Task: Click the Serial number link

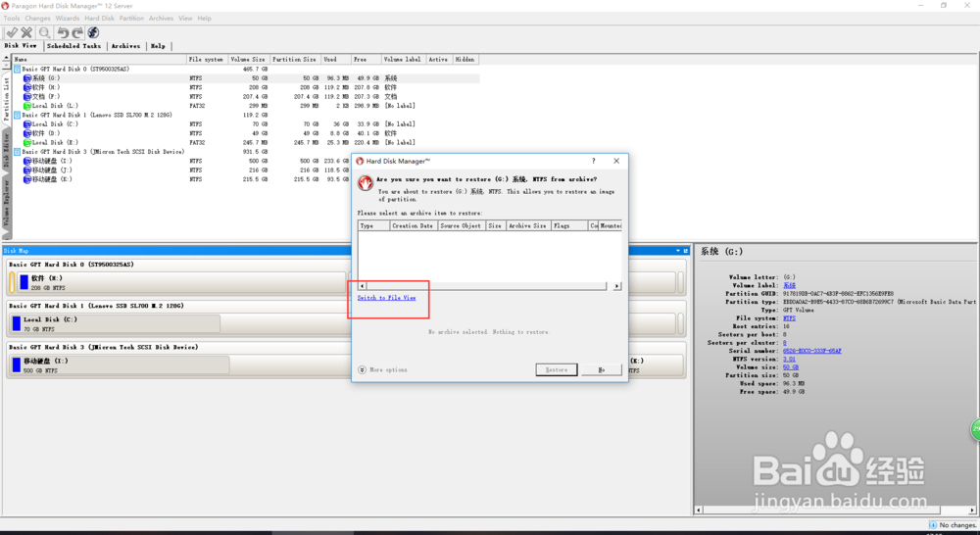Action: click(811, 351)
